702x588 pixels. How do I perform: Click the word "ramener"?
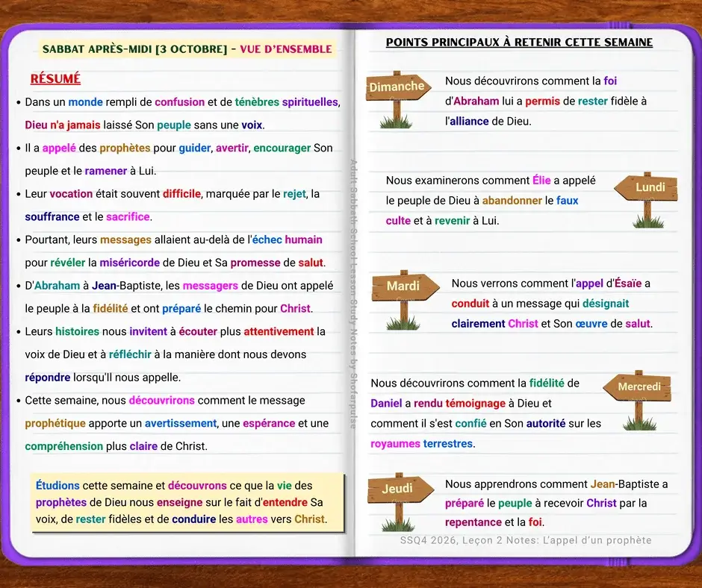[x=105, y=171]
